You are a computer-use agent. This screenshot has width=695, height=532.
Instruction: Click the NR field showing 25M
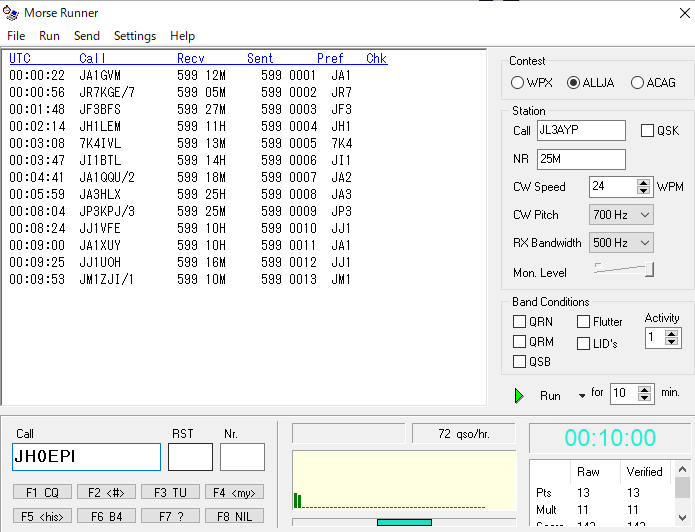click(581, 159)
